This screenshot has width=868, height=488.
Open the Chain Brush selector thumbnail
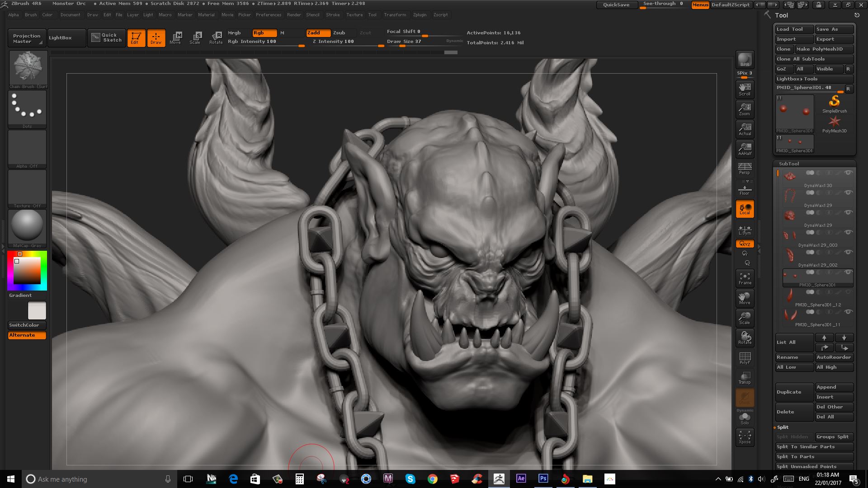(28, 70)
